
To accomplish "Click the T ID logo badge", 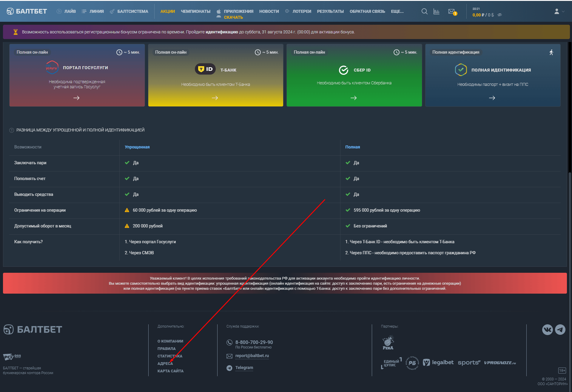I will [205, 69].
